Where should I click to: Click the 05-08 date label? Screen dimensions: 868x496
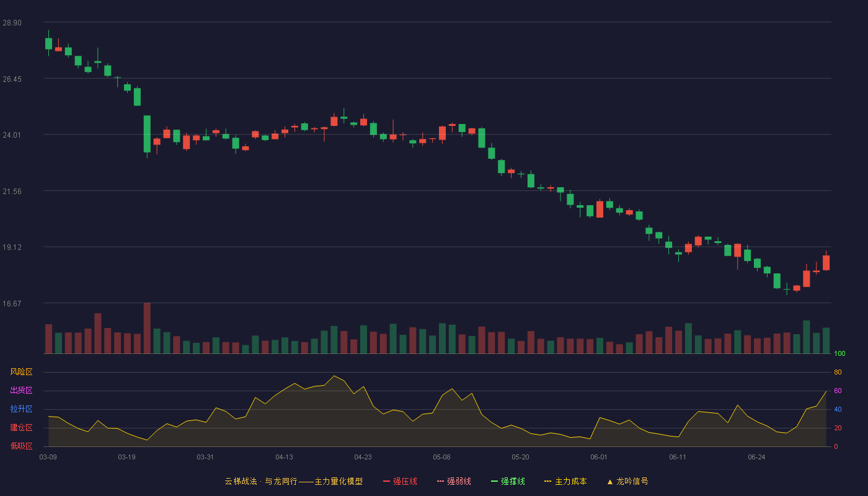[441, 457]
